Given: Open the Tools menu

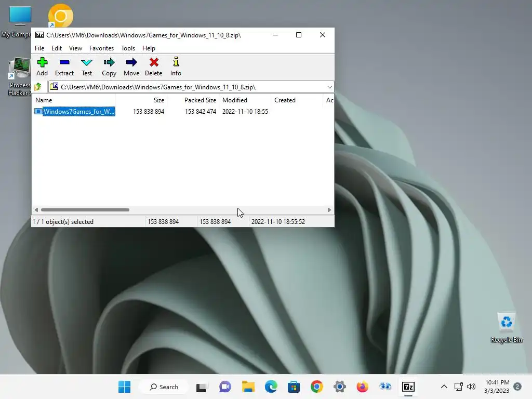Looking at the screenshot, I should [x=128, y=48].
